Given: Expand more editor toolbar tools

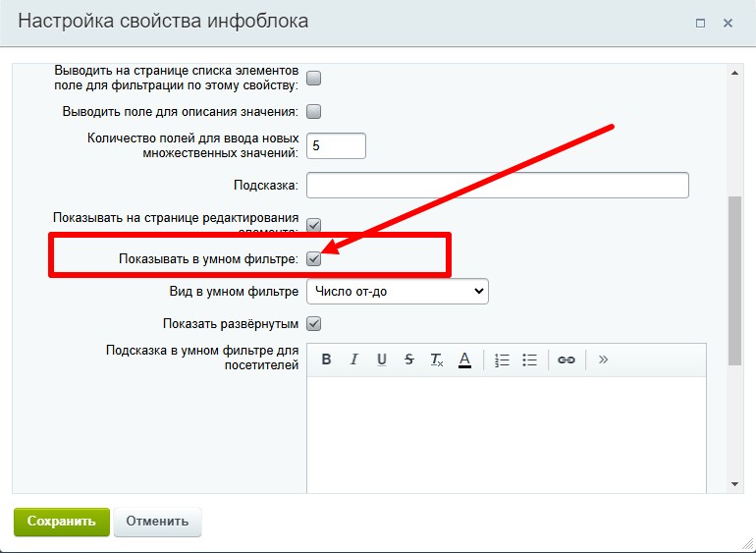Looking at the screenshot, I should click(603, 359).
